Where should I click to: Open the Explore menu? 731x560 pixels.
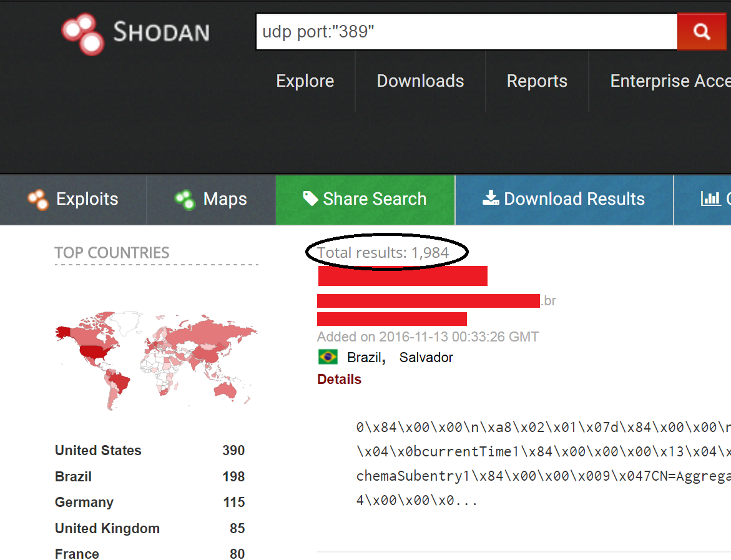[x=305, y=81]
